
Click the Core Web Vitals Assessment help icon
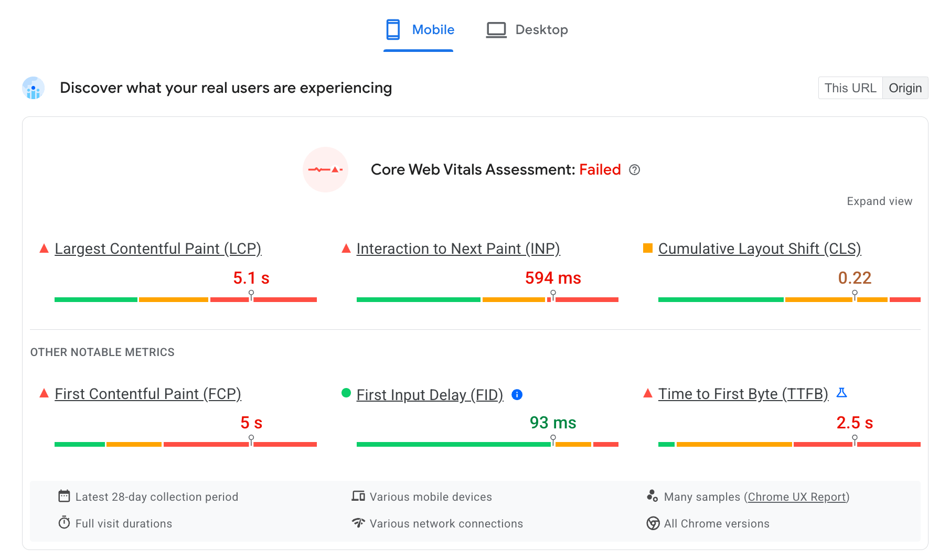tap(635, 170)
